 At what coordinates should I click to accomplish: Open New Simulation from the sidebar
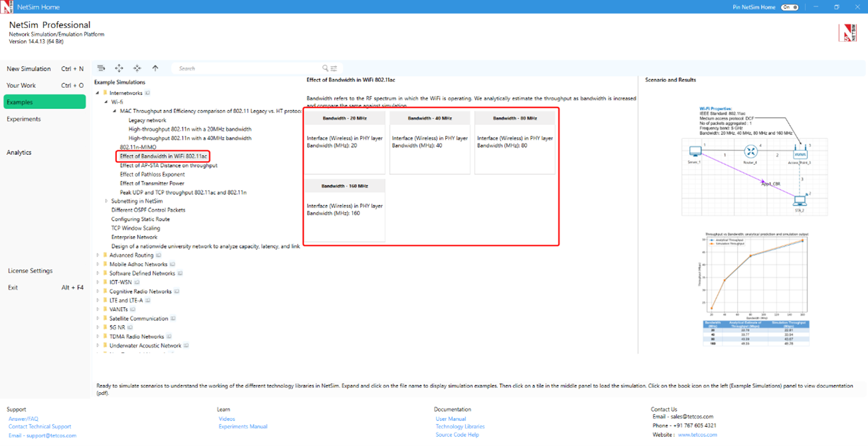pyautogui.click(x=29, y=69)
